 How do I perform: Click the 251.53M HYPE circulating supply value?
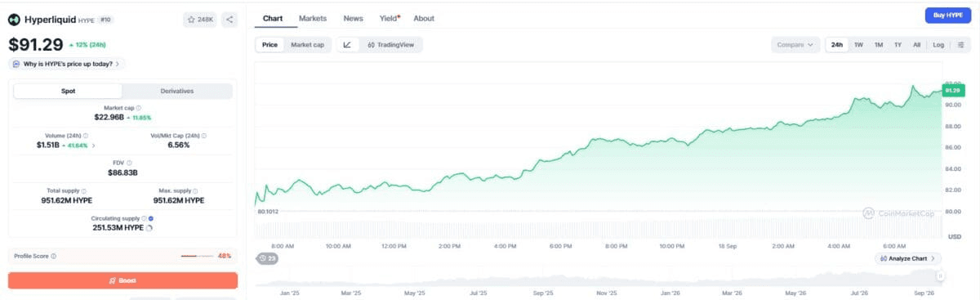(118, 228)
